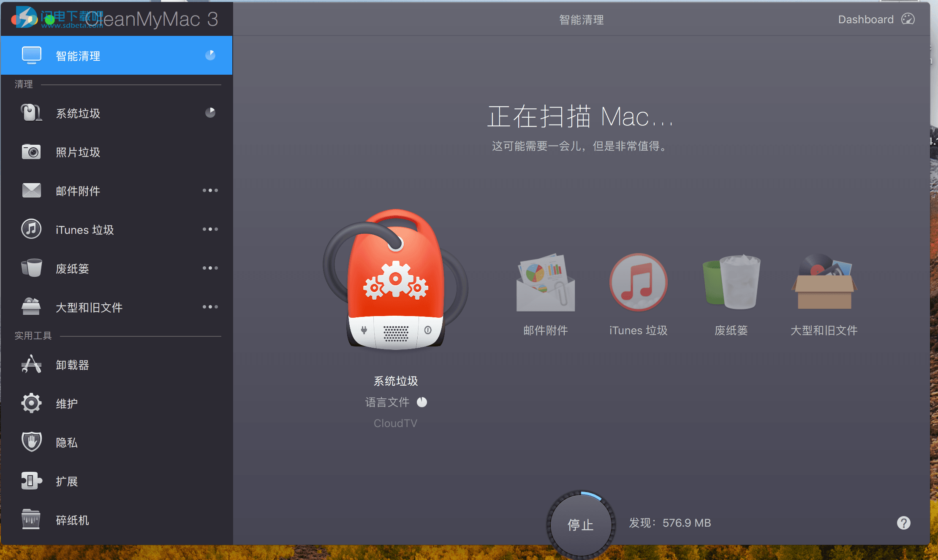Click the CloudTV scanning item text

click(395, 423)
